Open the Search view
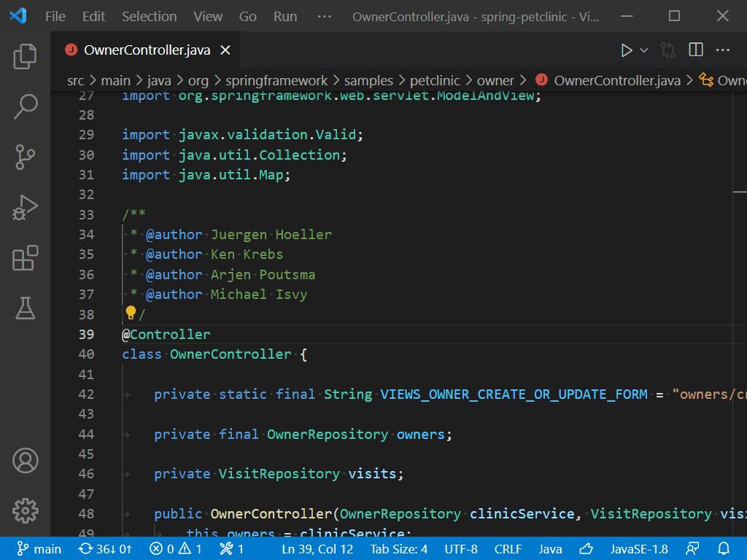Viewport: 747px width, 560px height. [x=26, y=106]
